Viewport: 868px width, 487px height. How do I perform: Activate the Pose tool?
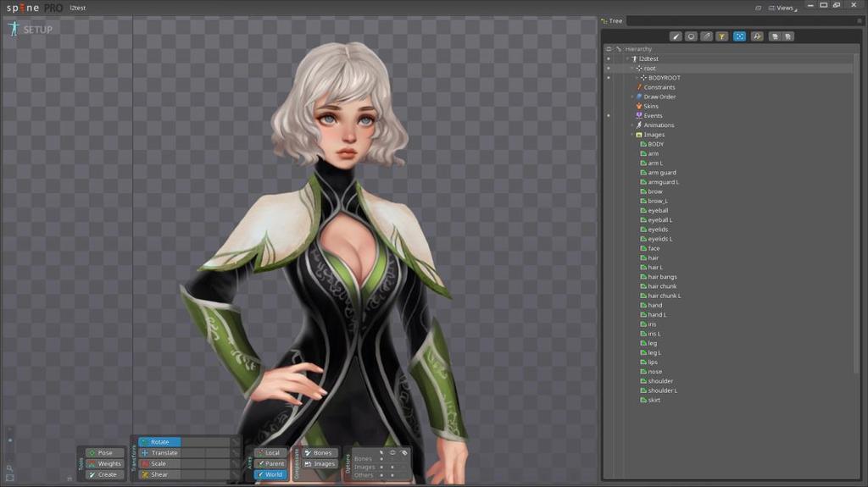[104, 452]
